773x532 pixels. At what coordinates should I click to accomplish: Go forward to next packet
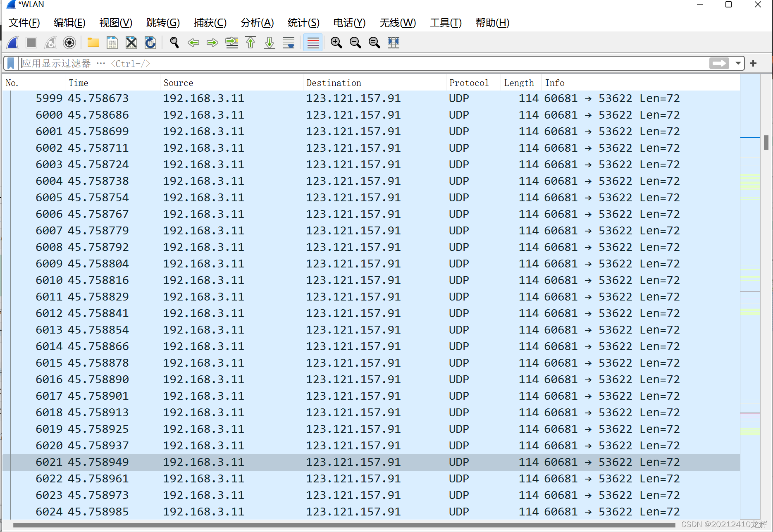212,43
